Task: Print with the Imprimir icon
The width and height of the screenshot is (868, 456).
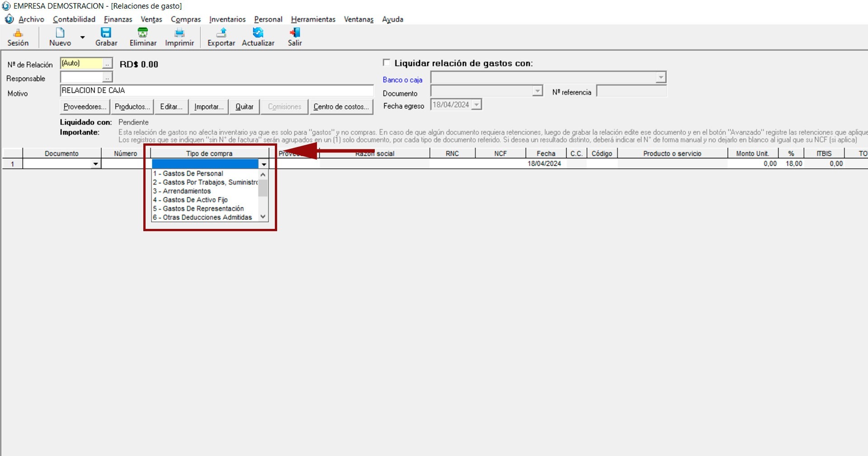Action: pyautogui.click(x=179, y=37)
